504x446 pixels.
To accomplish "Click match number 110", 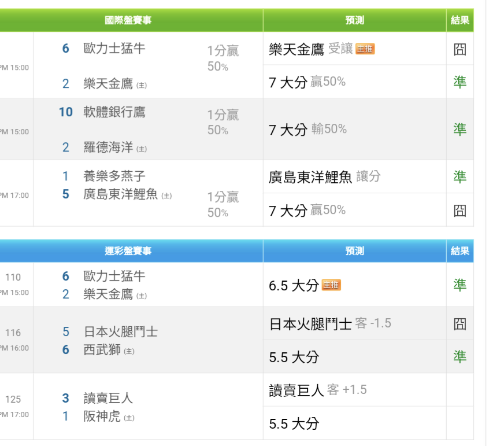I will pyautogui.click(x=13, y=277).
